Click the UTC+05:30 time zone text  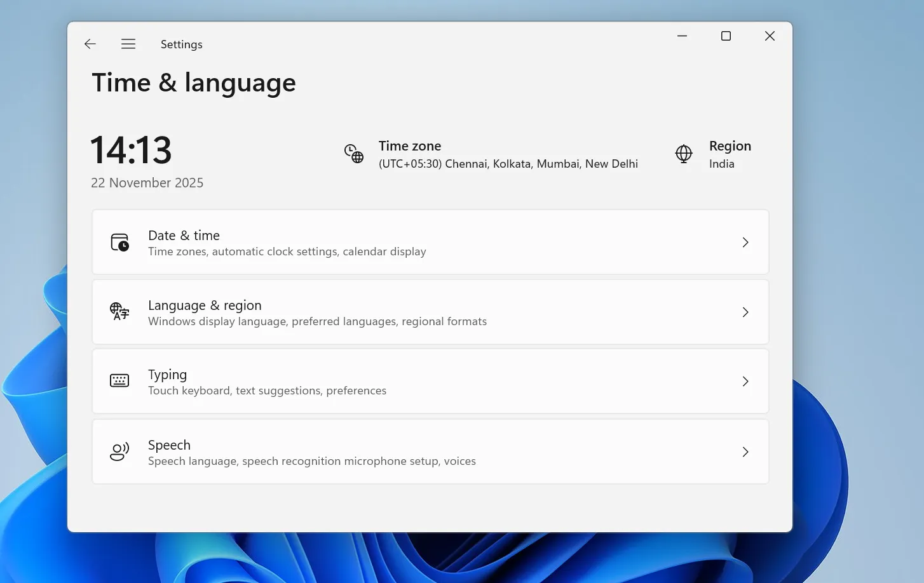tap(508, 164)
